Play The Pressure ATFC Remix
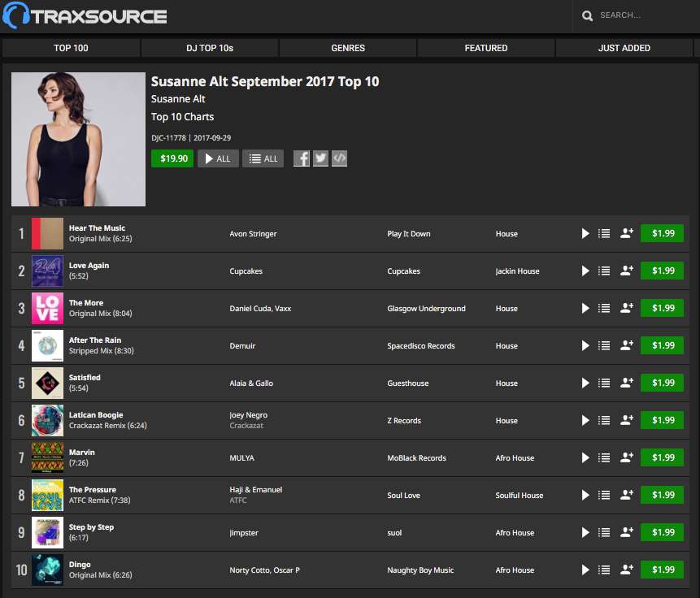This screenshot has height=598, width=700. (585, 495)
